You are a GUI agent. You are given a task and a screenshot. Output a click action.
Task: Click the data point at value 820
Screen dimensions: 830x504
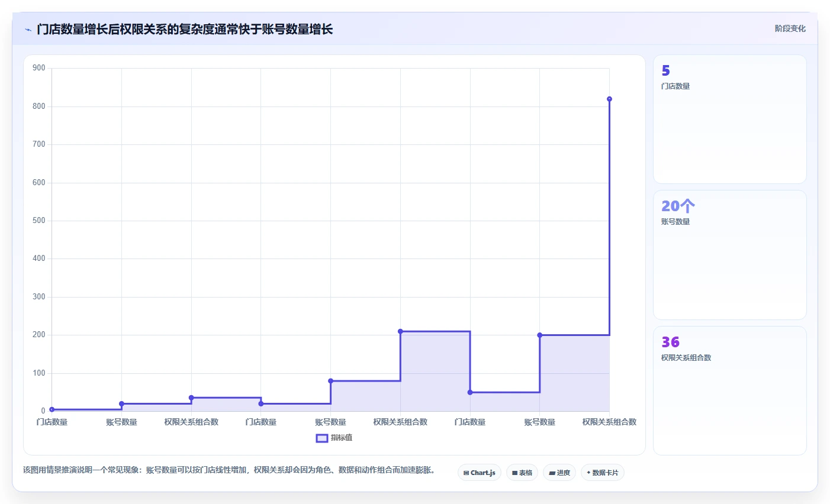609,99
